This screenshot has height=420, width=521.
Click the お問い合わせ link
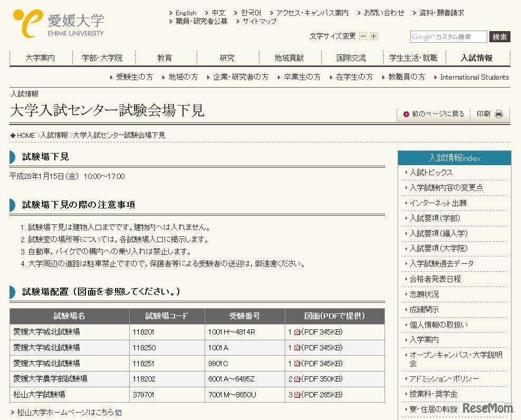(x=384, y=12)
